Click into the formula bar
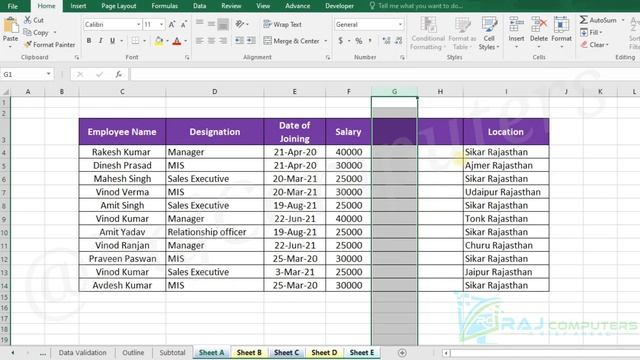The image size is (640, 360). [384, 74]
